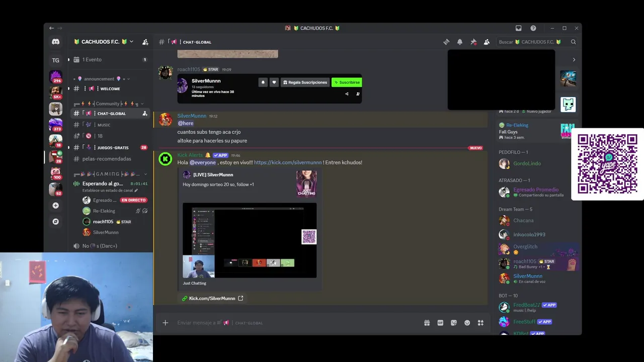Open the server with 100 badge
Image resolution: width=644 pixels, height=362 pixels.
(x=55, y=172)
